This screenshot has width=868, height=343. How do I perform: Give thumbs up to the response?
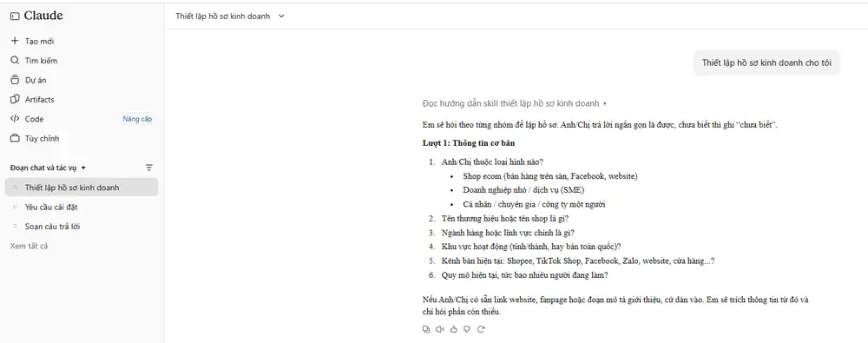[453, 329]
